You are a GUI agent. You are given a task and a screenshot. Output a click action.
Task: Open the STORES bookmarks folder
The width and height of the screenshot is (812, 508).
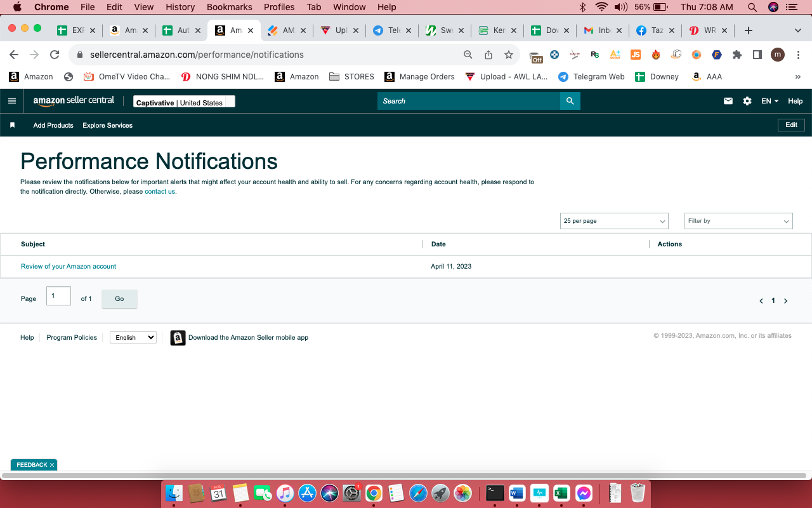[352, 77]
